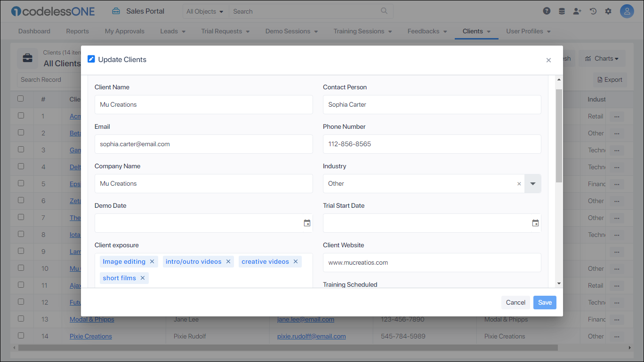The image size is (644, 362).
Task: Open the Feedbacks menu
Action: (x=427, y=31)
